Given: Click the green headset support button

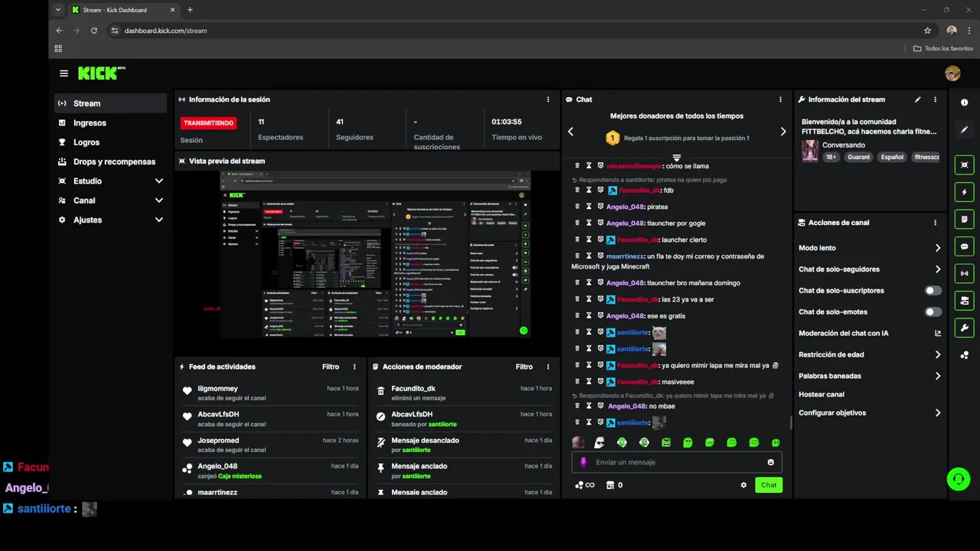Looking at the screenshot, I should pos(958,479).
